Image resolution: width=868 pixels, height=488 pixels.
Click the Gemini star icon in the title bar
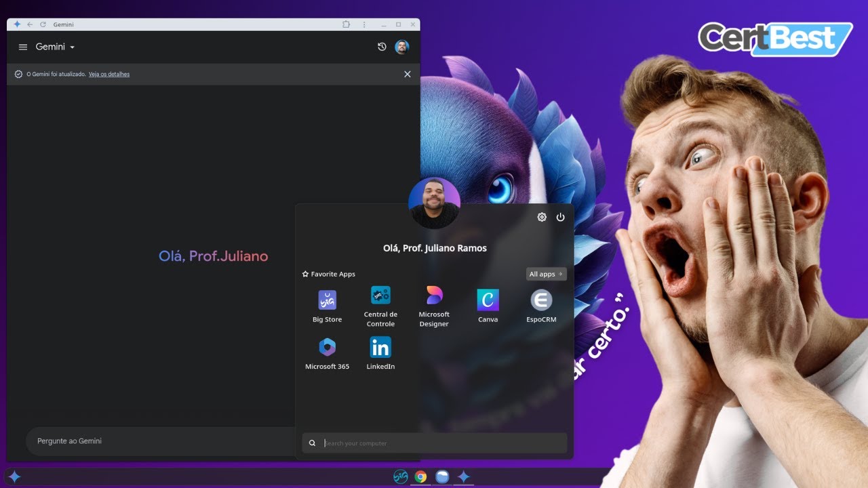click(17, 24)
